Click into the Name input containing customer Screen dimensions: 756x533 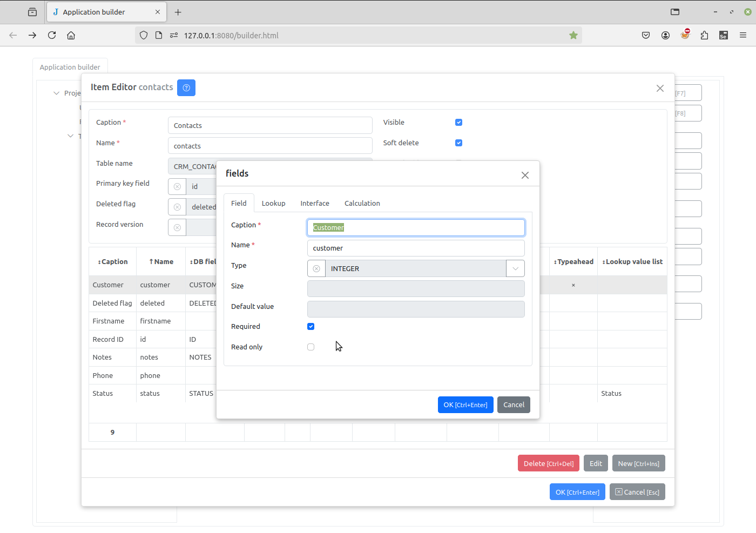point(415,248)
